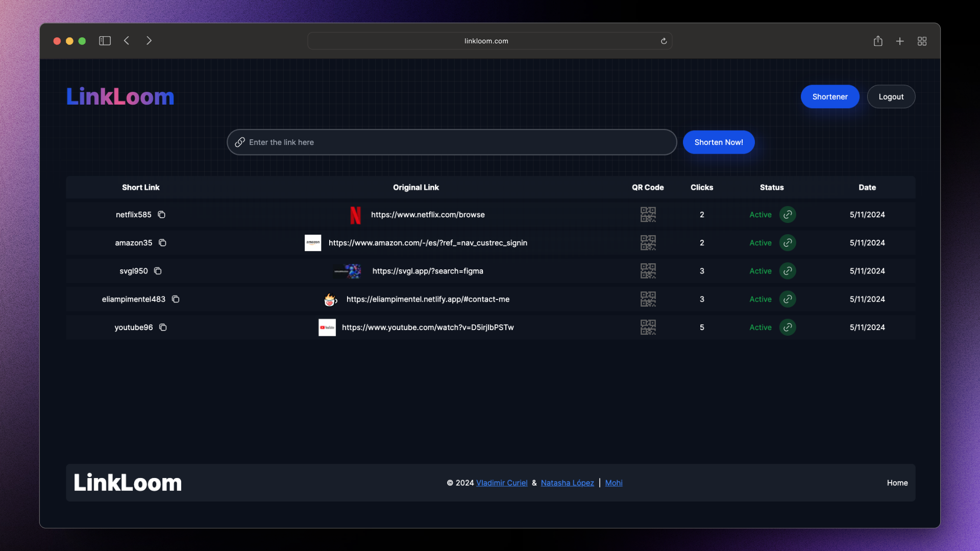Go forward in browser history
The height and width of the screenshot is (551, 980).
click(x=149, y=41)
